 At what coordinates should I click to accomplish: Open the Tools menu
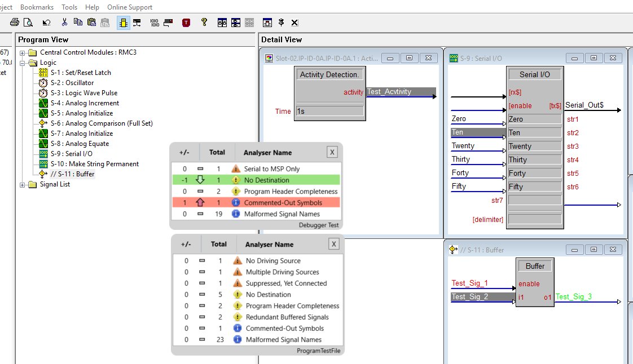69,7
